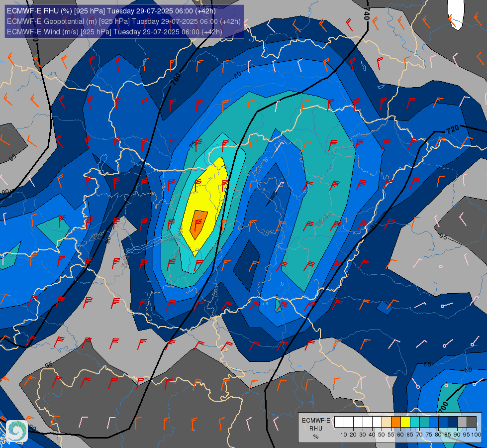Pick the dark gray 95-100 legend swatch
487x448 pixels.
click(x=472, y=422)
